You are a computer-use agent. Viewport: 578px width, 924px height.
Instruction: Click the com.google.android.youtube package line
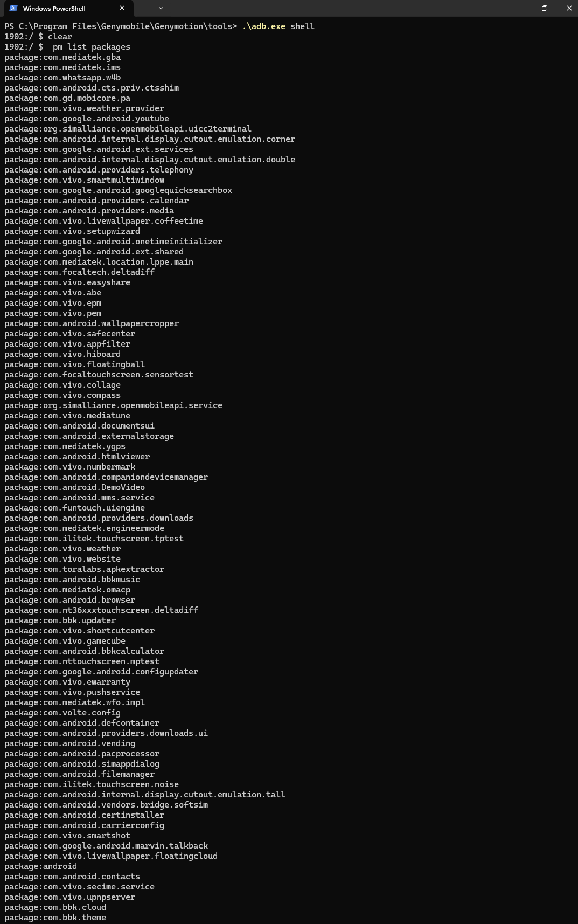pyautogui.click(x=87, y=119)
